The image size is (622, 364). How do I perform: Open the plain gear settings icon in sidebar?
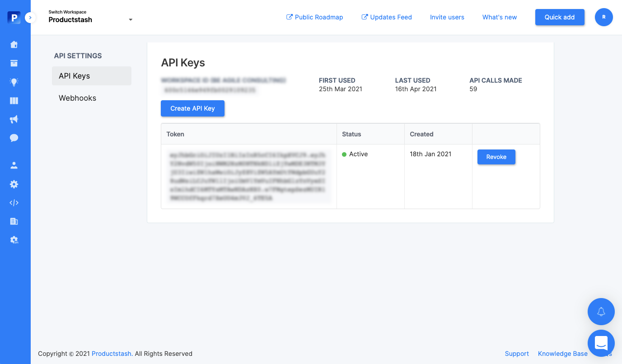coord(14,184)
